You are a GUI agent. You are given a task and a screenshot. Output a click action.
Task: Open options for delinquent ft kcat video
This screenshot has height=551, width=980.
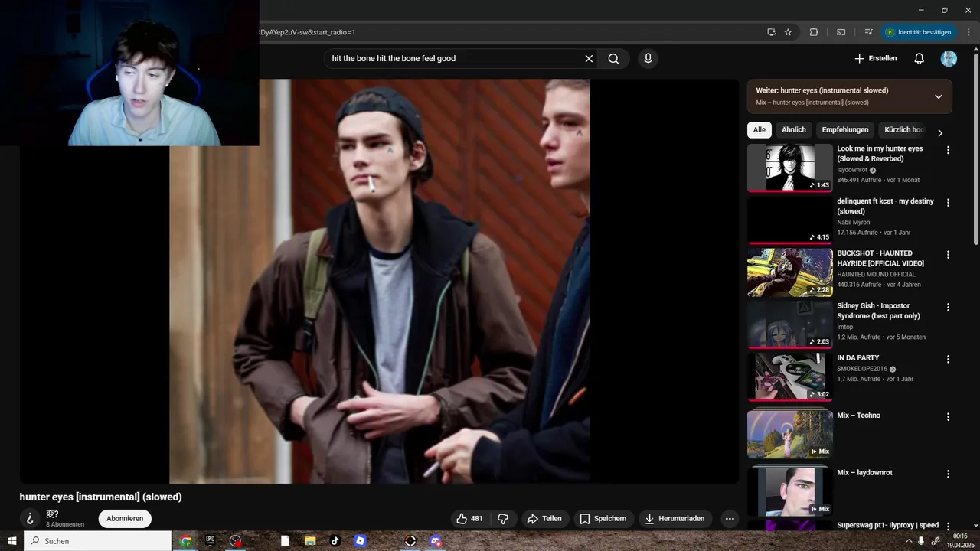(x=948, y=203)
